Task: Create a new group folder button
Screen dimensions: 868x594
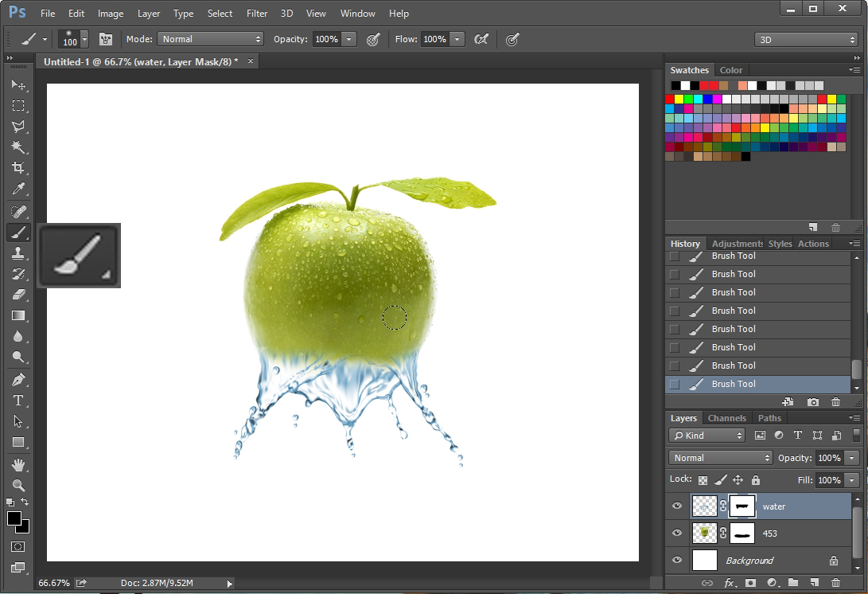Action: point(792,582)
